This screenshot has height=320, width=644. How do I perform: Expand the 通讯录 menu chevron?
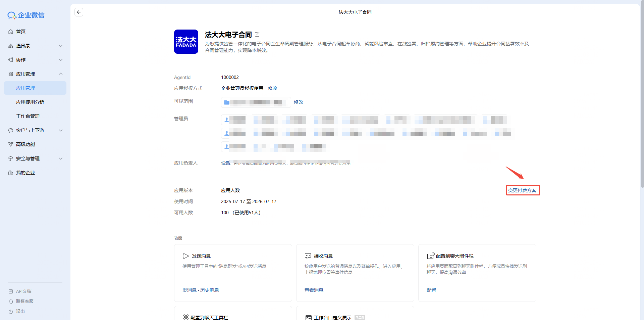tap(61, 46)
